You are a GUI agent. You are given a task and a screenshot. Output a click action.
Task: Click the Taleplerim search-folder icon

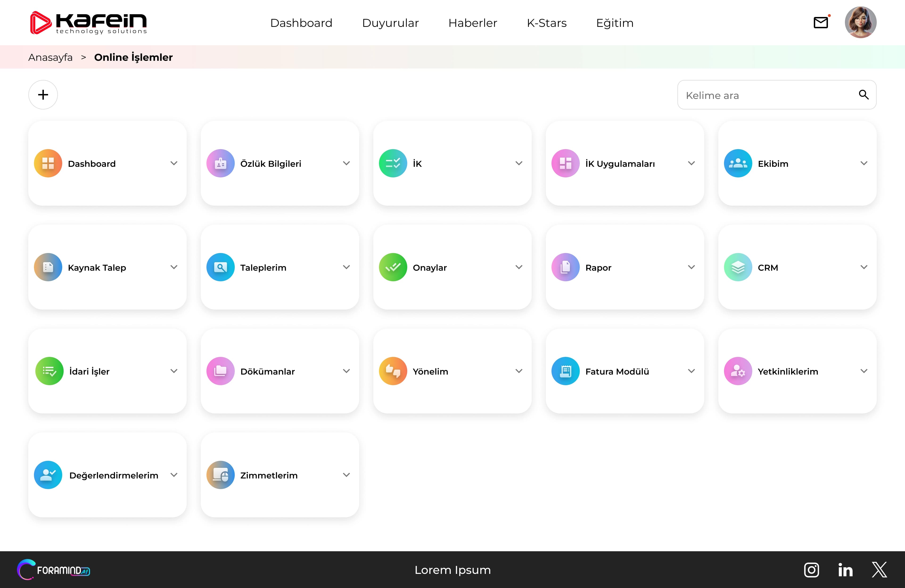pos(221,267)
